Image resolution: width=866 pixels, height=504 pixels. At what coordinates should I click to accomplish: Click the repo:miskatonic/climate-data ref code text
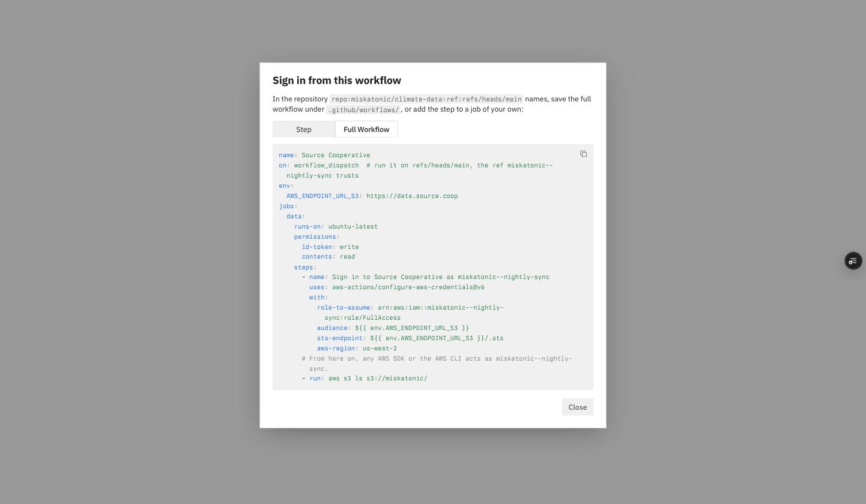[426, 99]
